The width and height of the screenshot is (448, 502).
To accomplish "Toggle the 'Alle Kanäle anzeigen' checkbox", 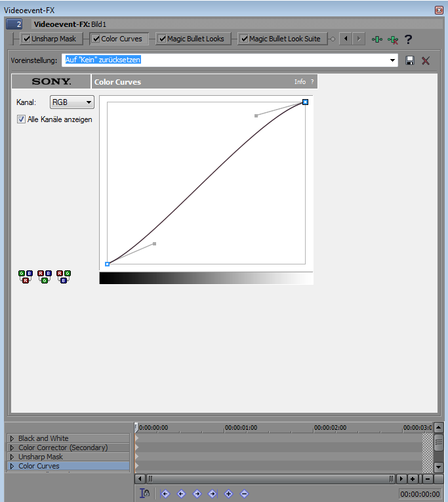I will click(x=22, y=119).
